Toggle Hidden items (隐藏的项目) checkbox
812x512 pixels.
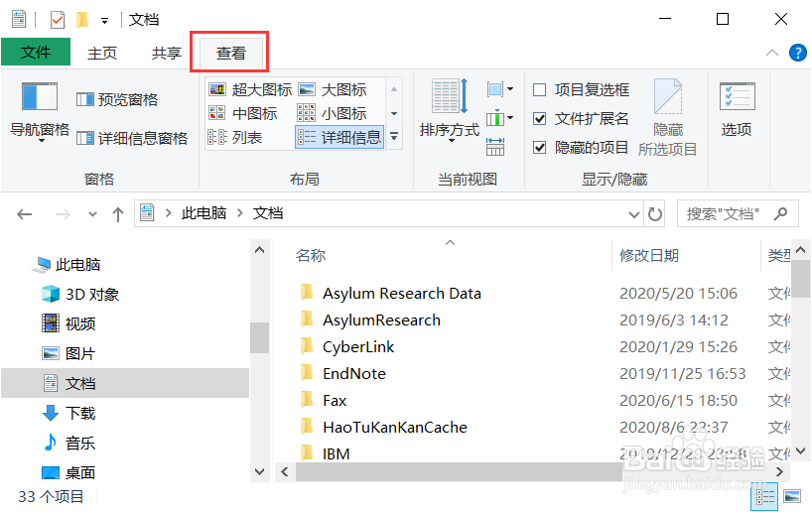pos(581,148)
